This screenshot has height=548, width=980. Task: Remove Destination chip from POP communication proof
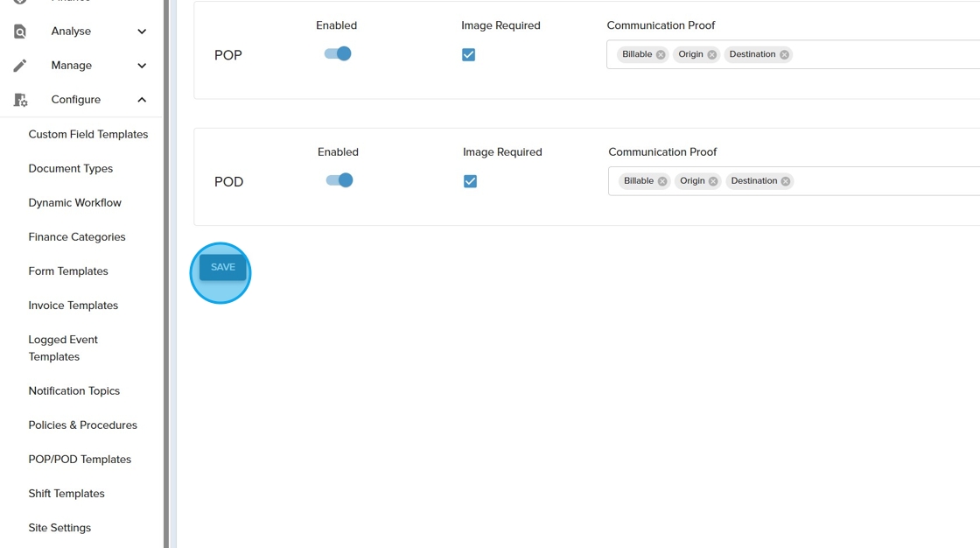(784, 55)
